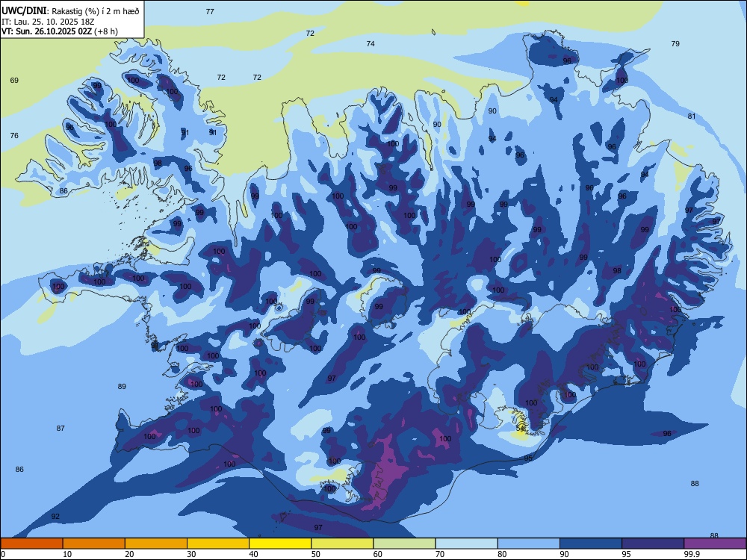Click the legend tick label 10
Image resolution: width=747 pixels, height=560 pixels.
(67, 554)
